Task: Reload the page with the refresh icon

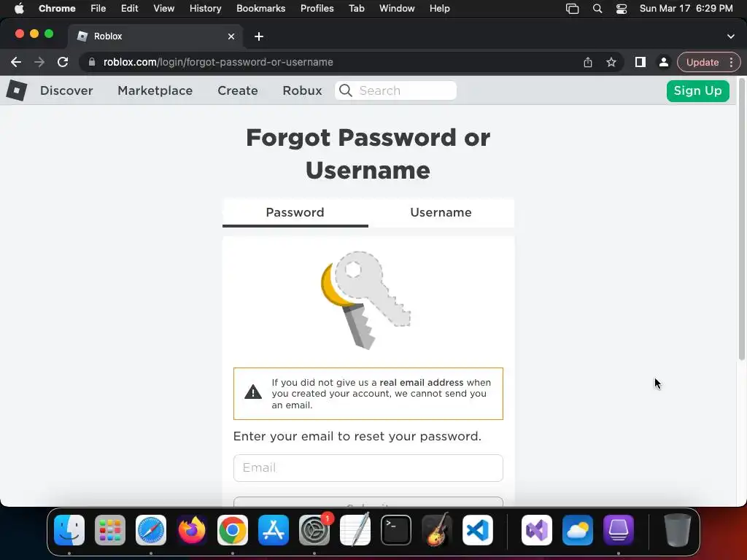Action: tap(63, 62)
